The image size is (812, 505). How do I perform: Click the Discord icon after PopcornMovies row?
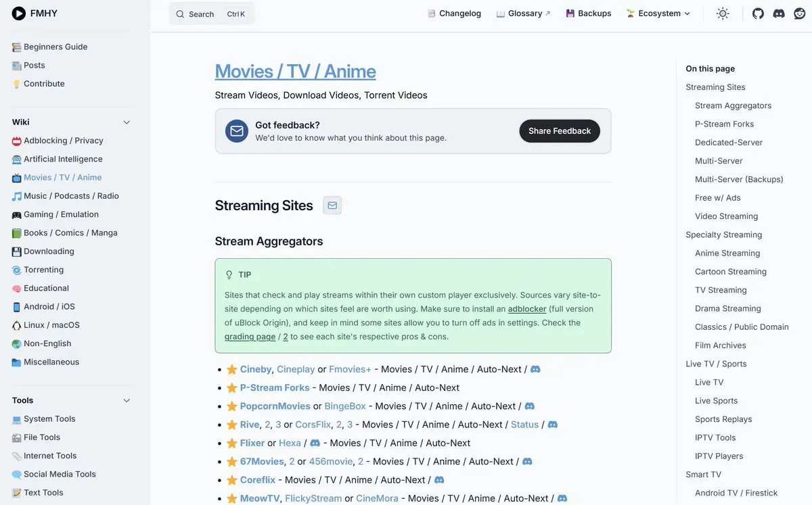coord(530,406)
